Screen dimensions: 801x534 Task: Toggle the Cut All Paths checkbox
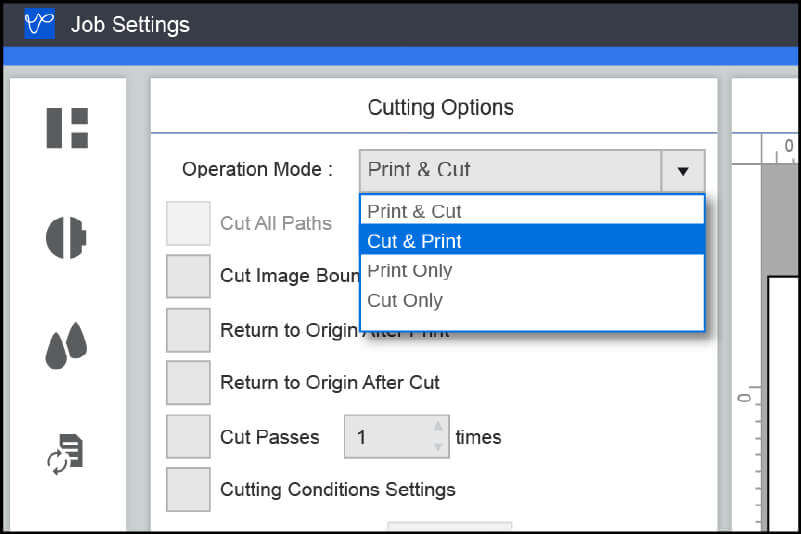[188, 223]
